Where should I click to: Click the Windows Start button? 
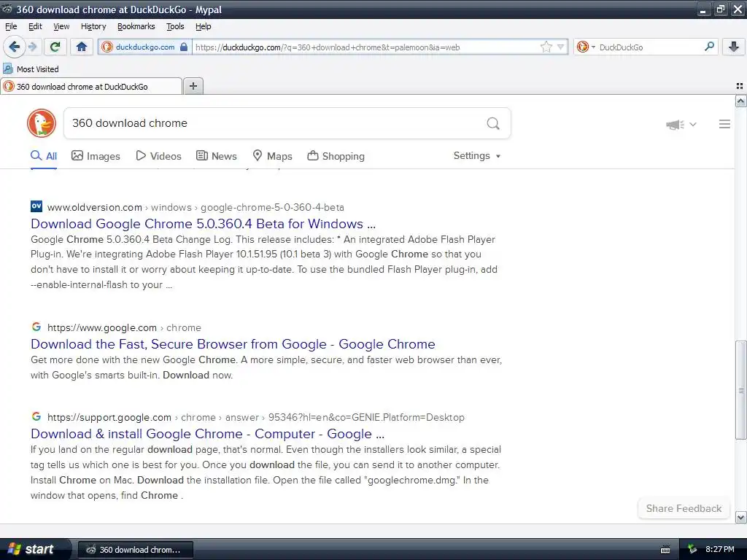pyautogui.click(x=34, y=549)
